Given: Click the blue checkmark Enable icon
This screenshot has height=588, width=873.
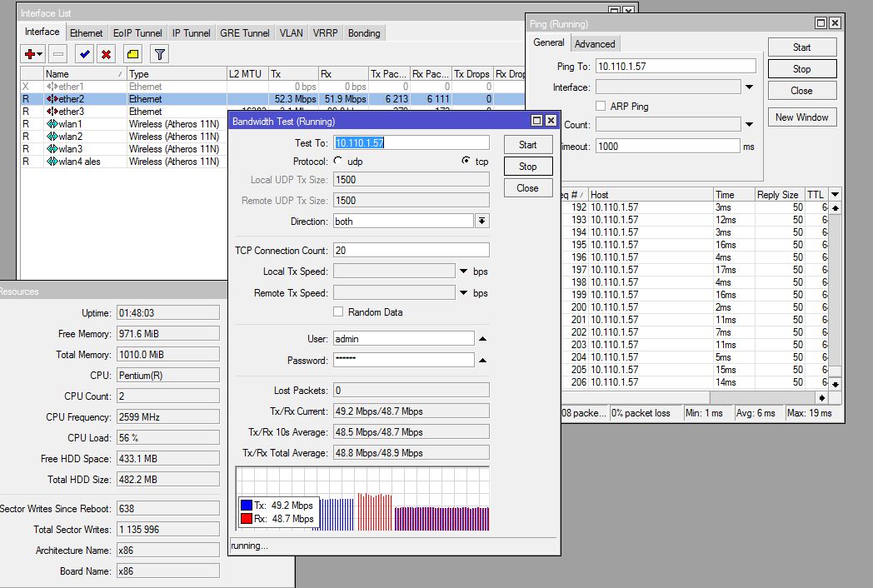Looking at the screenshot, I should pyautogui.click(x=85, y=54).
